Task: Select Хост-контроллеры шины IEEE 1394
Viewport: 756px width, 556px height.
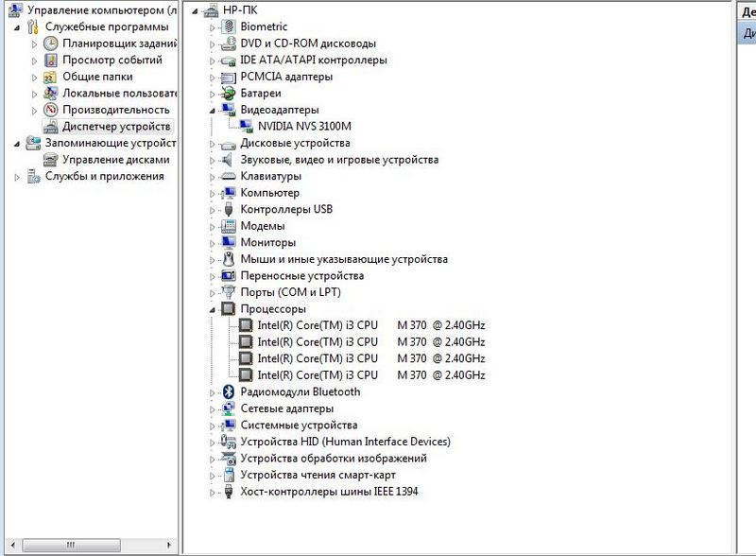Action: 328,492
